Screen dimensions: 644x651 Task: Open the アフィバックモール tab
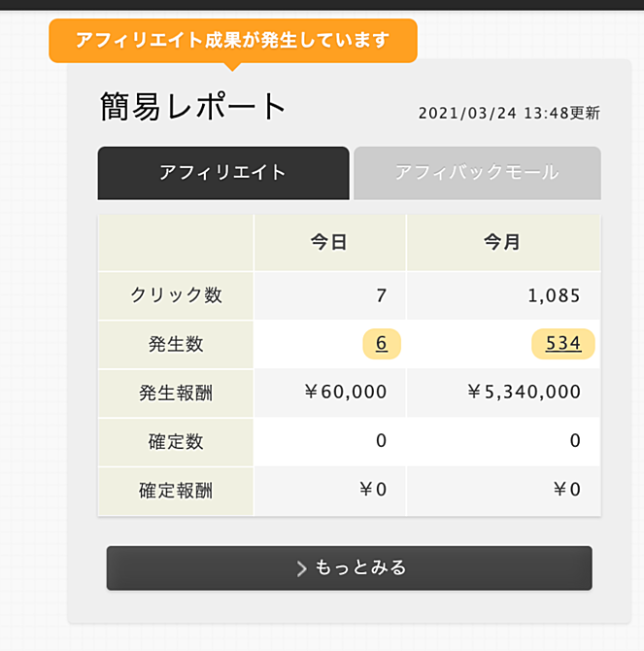(477, 173)
